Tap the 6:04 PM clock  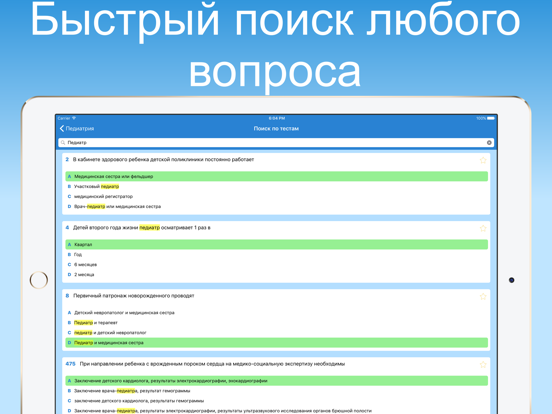tap(277, 118)
